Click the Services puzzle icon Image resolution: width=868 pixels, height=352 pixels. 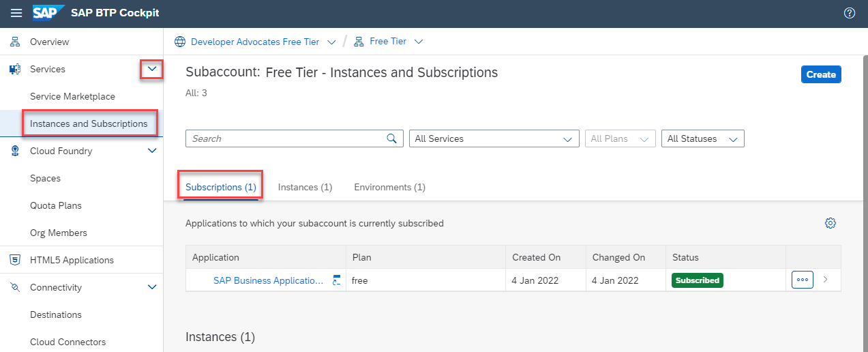point(15,69)
